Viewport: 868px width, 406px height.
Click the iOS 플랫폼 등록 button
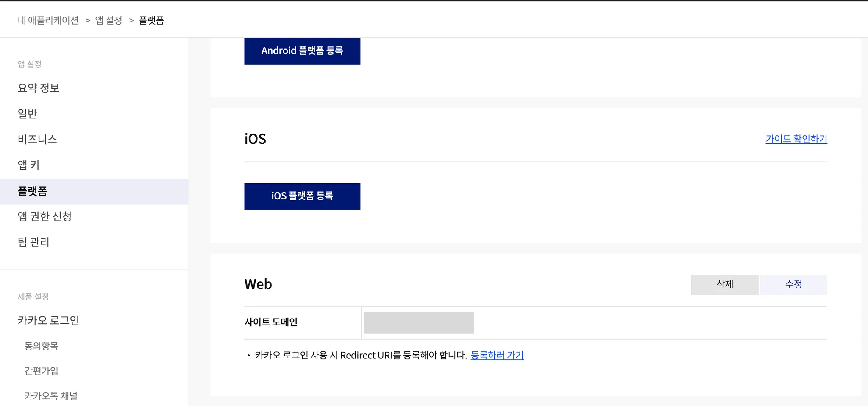click(302, 196)
